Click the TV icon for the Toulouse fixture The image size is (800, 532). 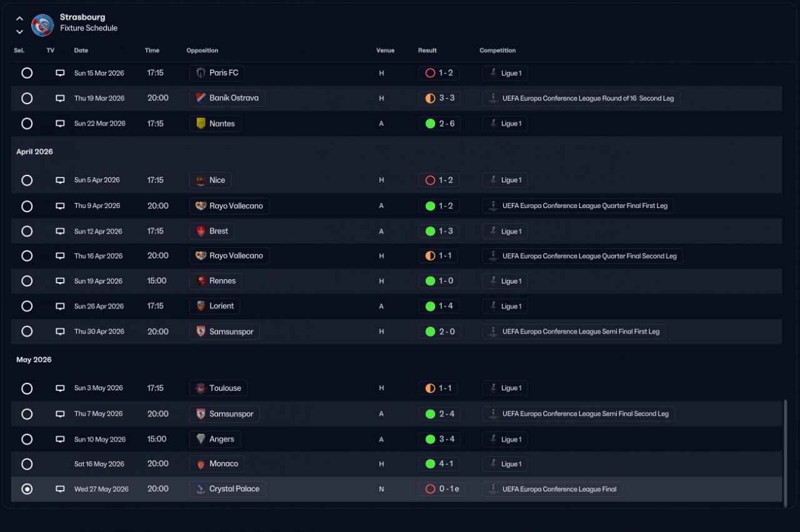coord(60,388)
